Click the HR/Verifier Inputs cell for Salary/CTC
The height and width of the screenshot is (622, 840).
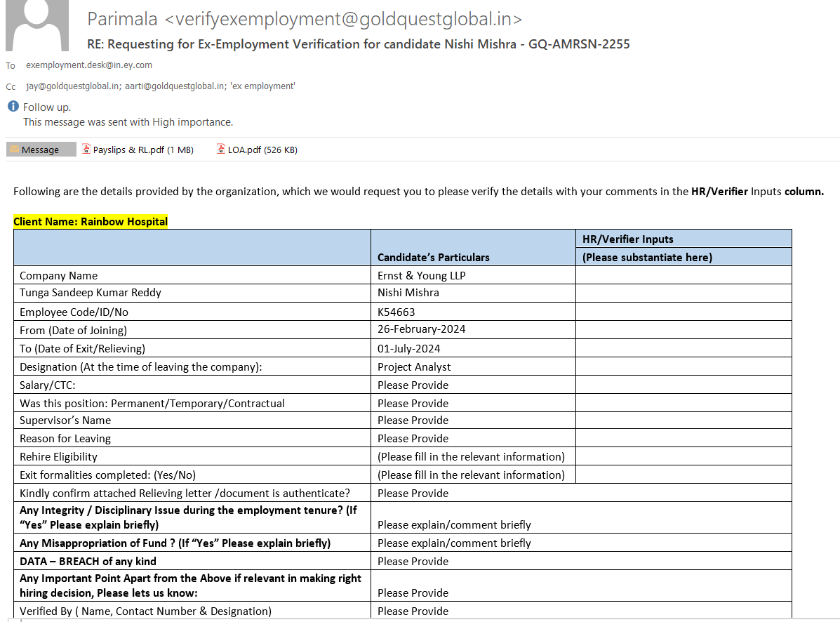point(683,385)
